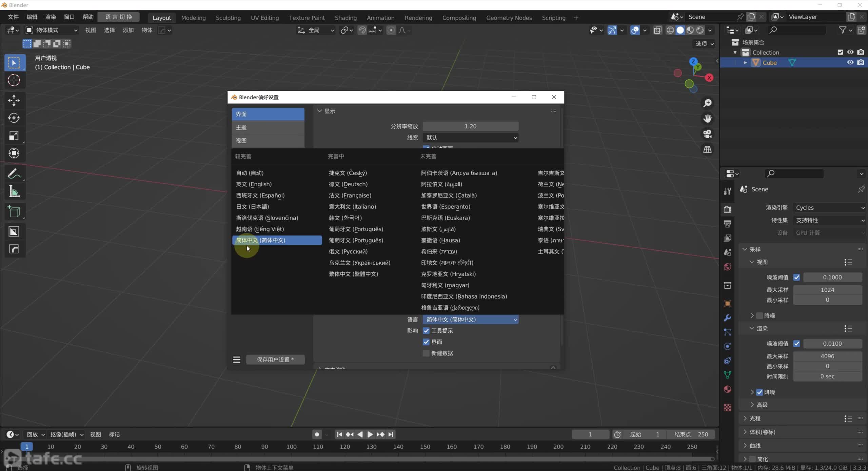Switch to the Shading workspace tab
This screenshot has height=471, width=868.
pos(346,18)
